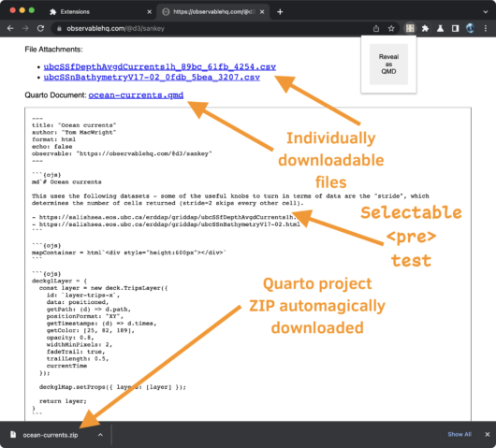This screenshot has height=448, width=496.
Task: Click the 'trailLength: 0.5' code line
Action: click(78, 358)
